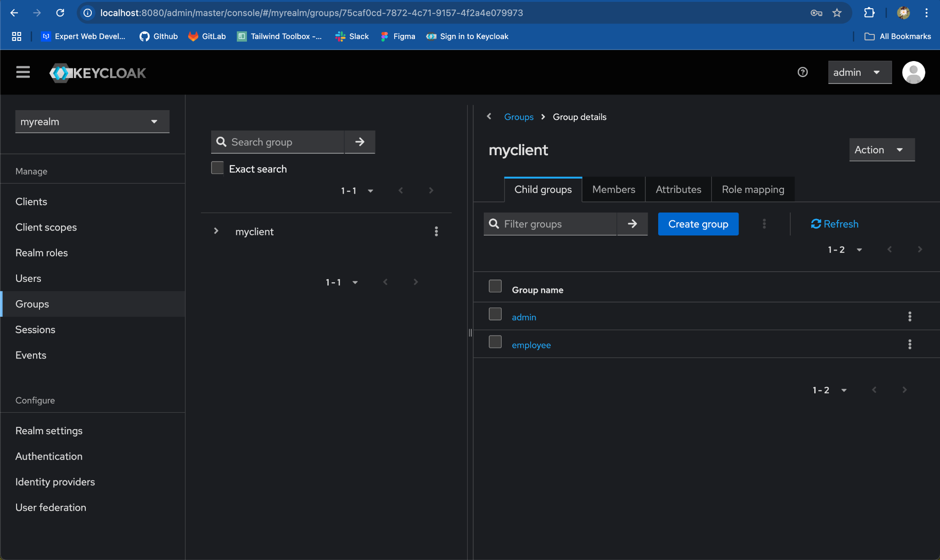Open kebab menu for employee row
Image resolution: width=940 pixels, height=560 pixels.
(909, 344)
